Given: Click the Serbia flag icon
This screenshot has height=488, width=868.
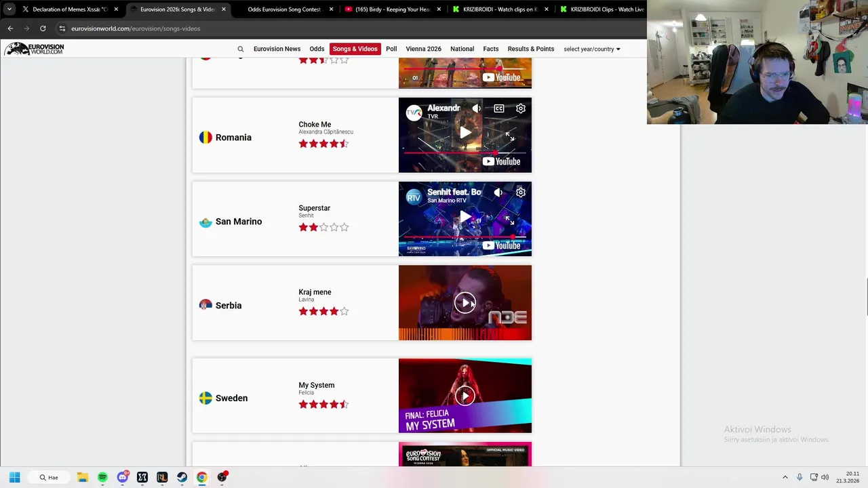Looking at the screenshot, I should (x=205, y=306).
